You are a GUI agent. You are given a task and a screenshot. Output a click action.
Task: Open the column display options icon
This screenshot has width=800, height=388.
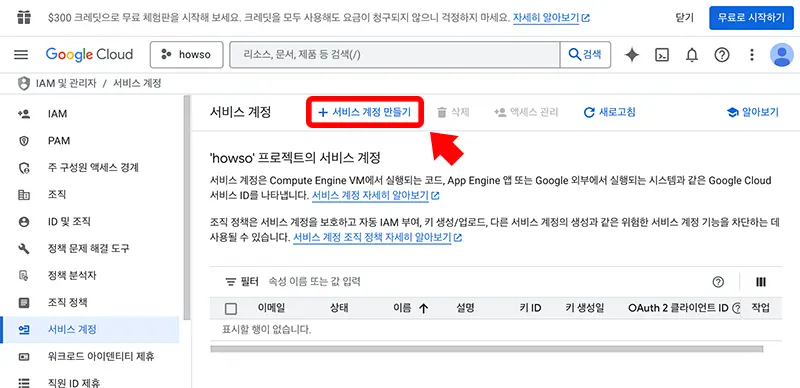point(761,282)
